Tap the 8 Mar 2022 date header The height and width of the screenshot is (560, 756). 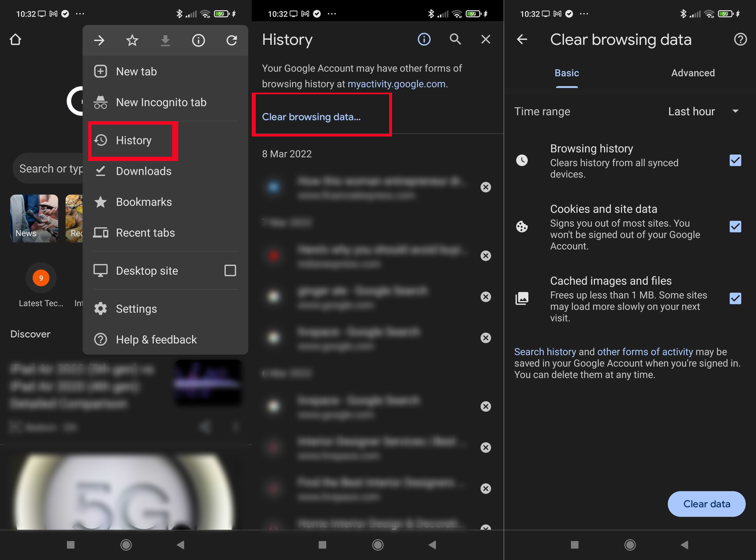pos(287,154)
